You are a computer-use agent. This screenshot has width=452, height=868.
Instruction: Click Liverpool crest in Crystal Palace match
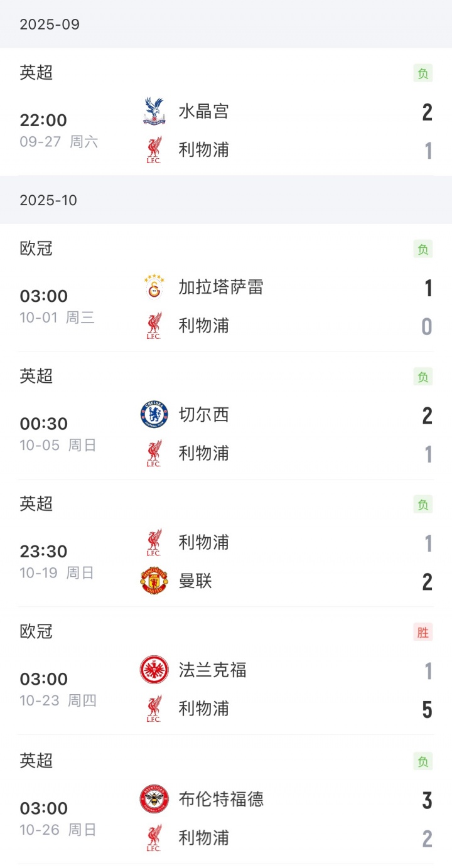(154, 150)
